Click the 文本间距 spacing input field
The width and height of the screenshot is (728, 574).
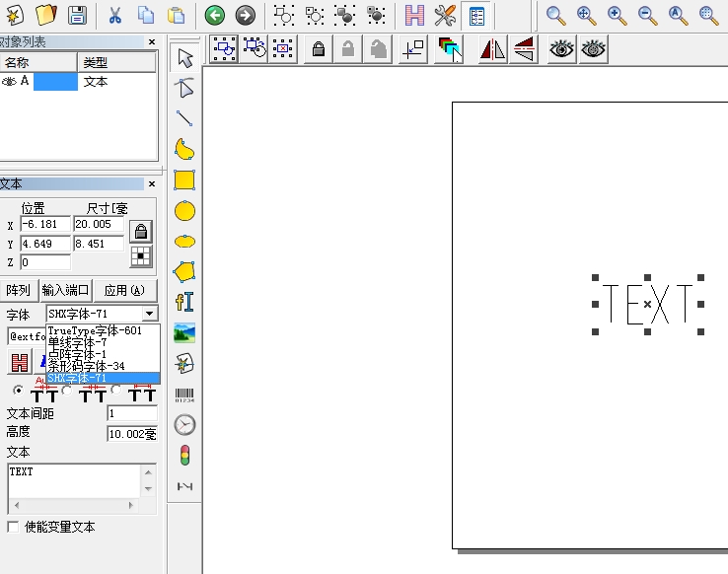click(132, 413)
